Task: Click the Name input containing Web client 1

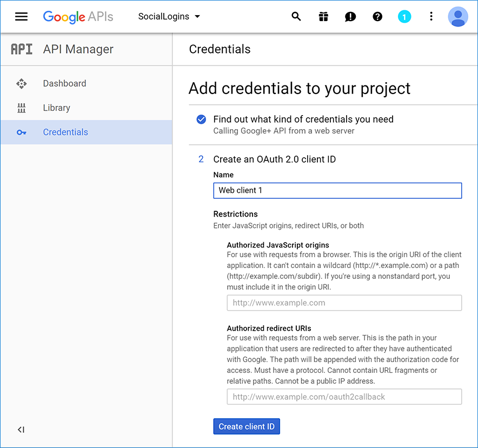Action: tap(337, 190)
